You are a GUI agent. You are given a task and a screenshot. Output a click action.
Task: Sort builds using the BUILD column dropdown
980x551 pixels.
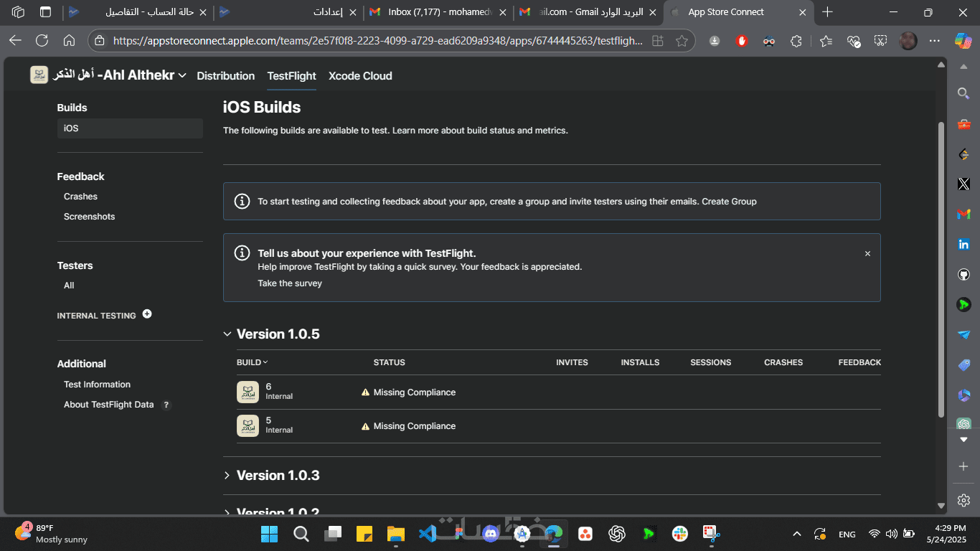(253, 362)
